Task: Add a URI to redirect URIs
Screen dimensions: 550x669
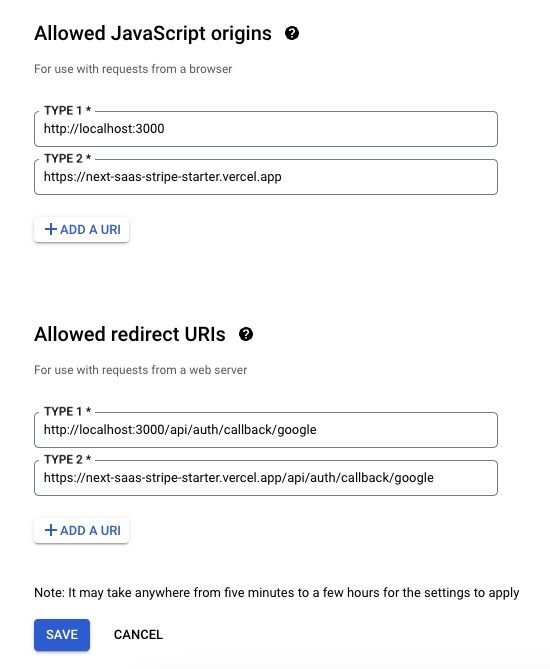Action: [81, 530]
